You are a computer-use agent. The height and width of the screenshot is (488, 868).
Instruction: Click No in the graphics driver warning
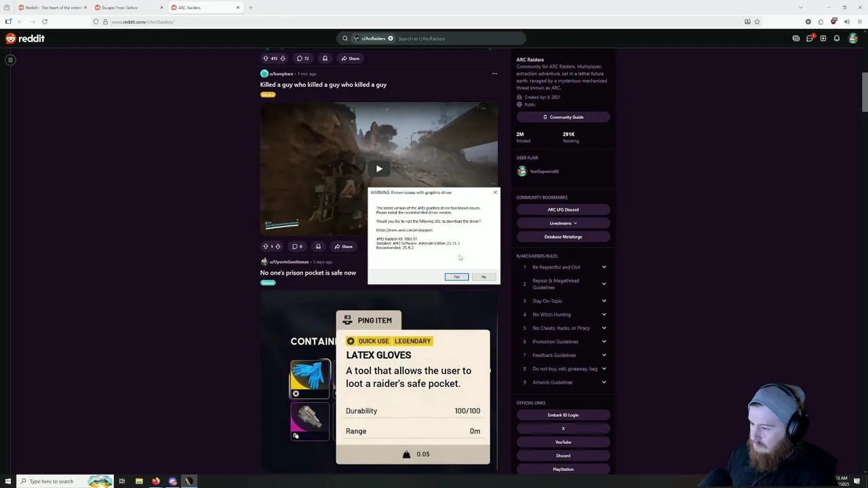pyautogui.click(x=484, y=277)
